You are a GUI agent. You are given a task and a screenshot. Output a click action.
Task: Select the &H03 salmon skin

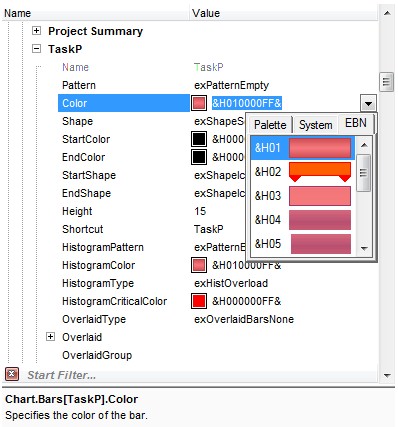(303, 196)
